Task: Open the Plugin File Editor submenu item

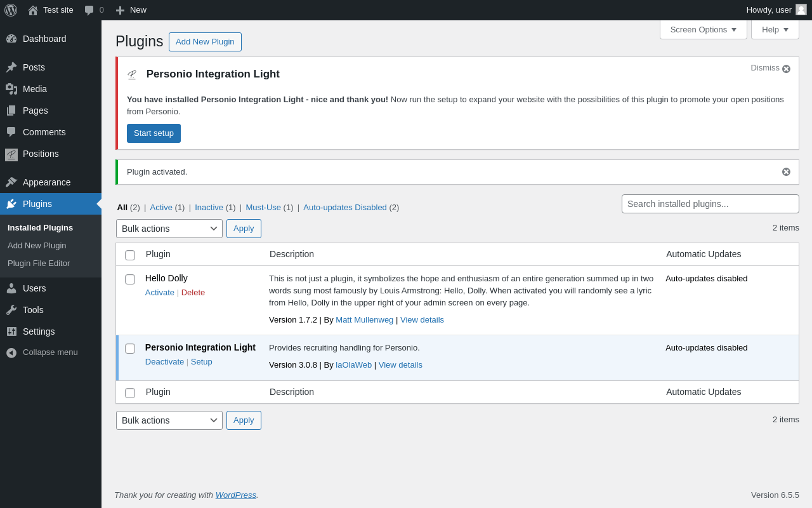Action: click(x=39, y=264)
